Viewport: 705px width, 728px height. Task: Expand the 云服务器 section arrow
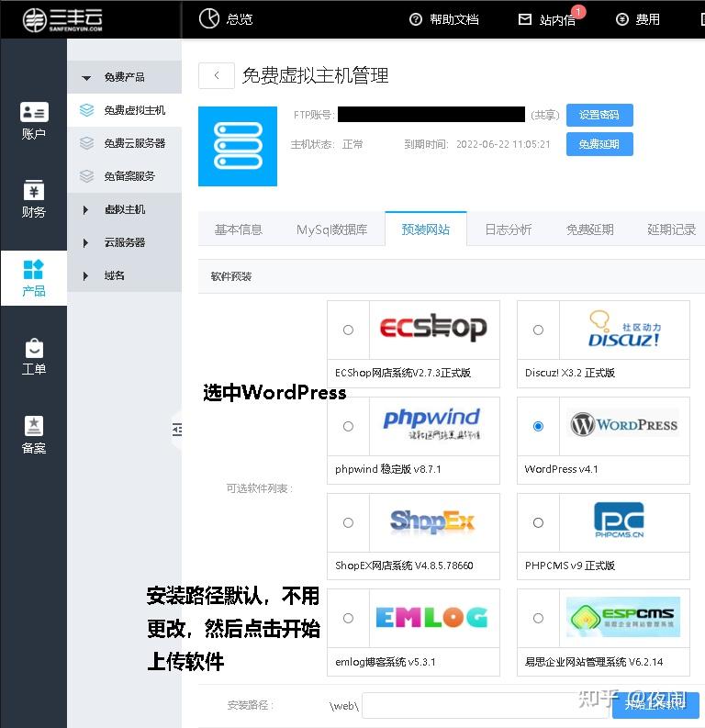click(85, 243)
